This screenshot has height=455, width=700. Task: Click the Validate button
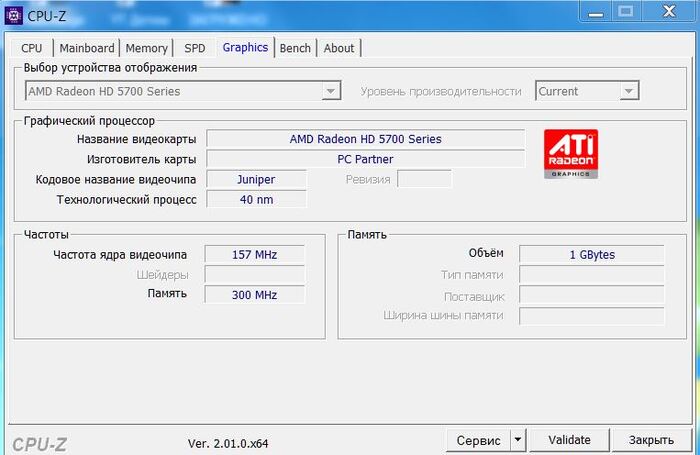click(569, 440)
